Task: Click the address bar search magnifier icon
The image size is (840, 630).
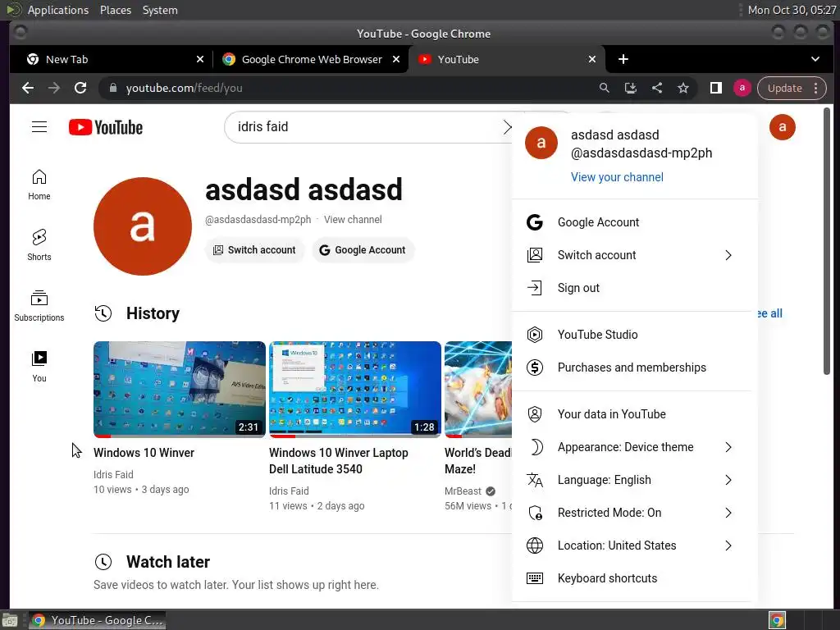Action: coord(605,88)
